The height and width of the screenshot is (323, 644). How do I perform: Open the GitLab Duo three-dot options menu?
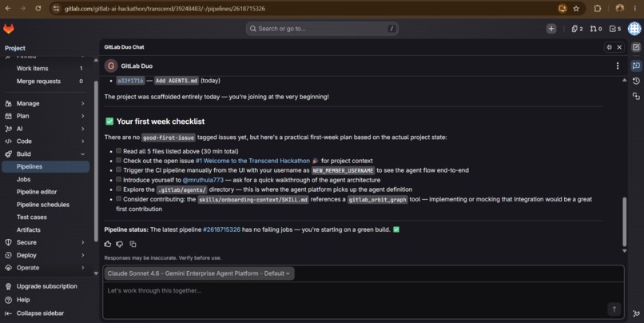[x=618, y=66]
